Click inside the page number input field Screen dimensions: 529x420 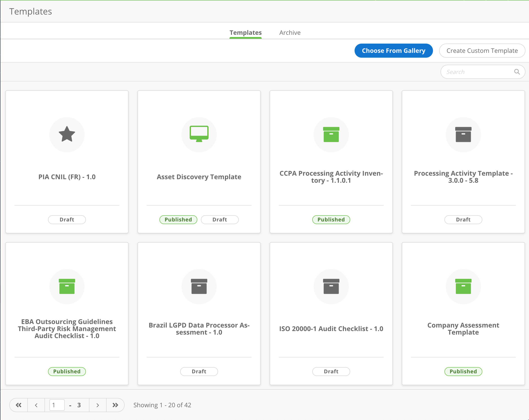click(57, 405)
